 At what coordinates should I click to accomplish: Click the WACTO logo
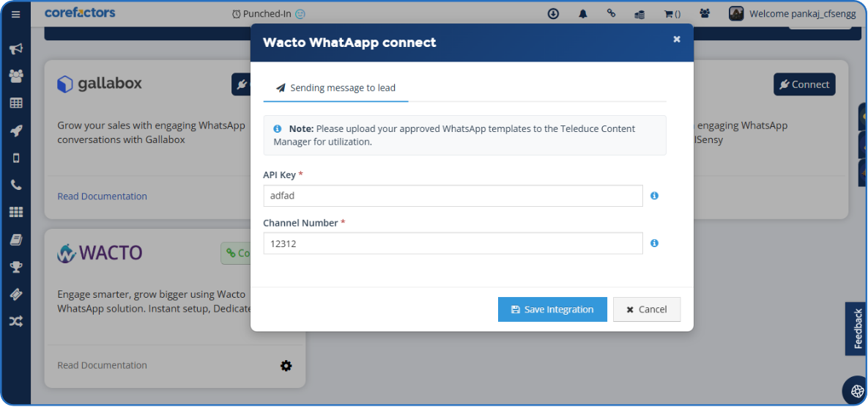pos(100,253)
